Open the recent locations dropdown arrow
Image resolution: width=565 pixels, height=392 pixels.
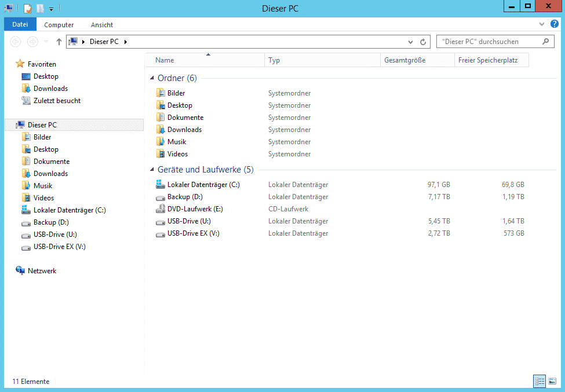pyautogui.click(x=46, y=42)
